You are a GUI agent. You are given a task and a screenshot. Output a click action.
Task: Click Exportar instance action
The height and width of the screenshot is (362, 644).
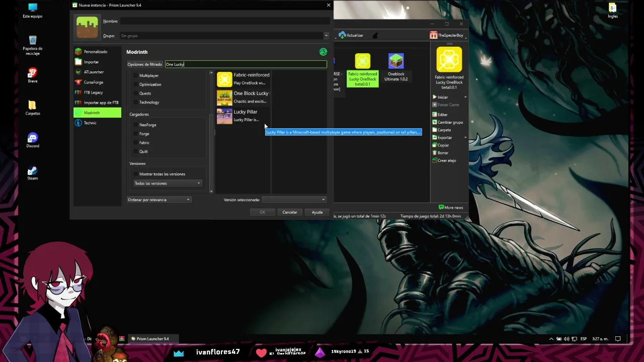point(442,137)
